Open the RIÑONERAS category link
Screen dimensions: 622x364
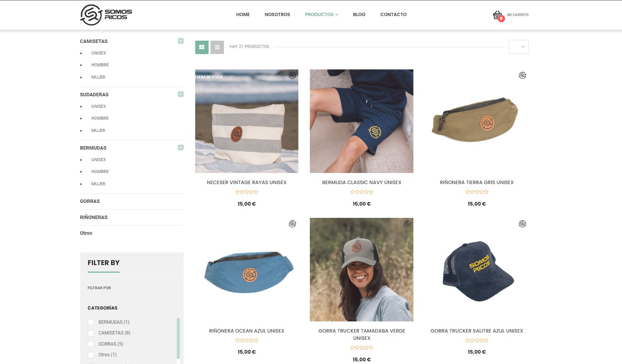pyautogui.click(x=94, y=217)
